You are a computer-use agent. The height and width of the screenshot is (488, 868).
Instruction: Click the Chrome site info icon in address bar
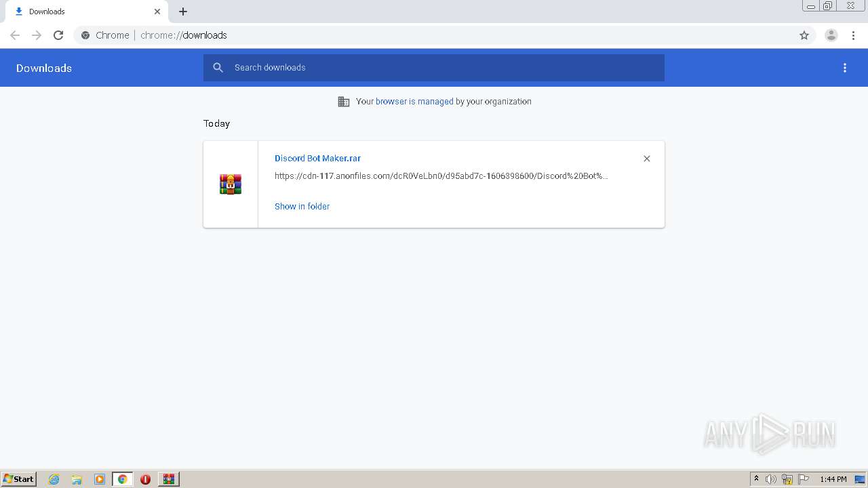tap(85, 35)
